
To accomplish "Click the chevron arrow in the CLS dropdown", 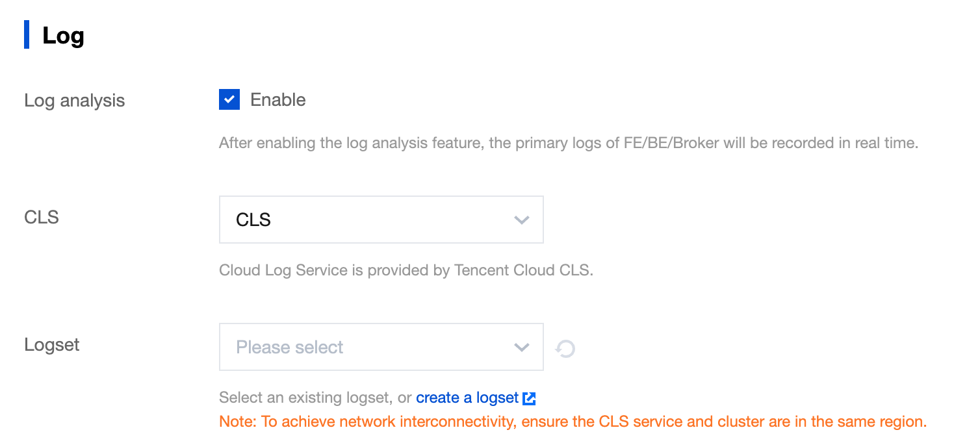I will tap(521, 220).
